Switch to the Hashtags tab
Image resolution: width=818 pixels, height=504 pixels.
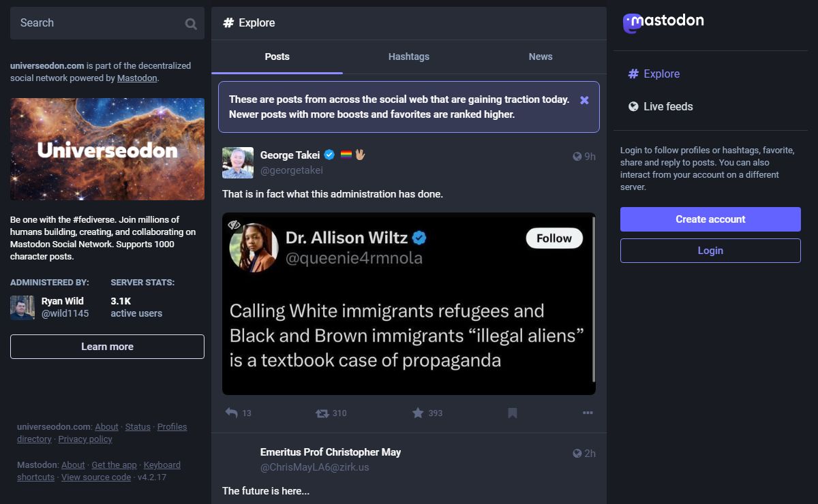[409, 57]
